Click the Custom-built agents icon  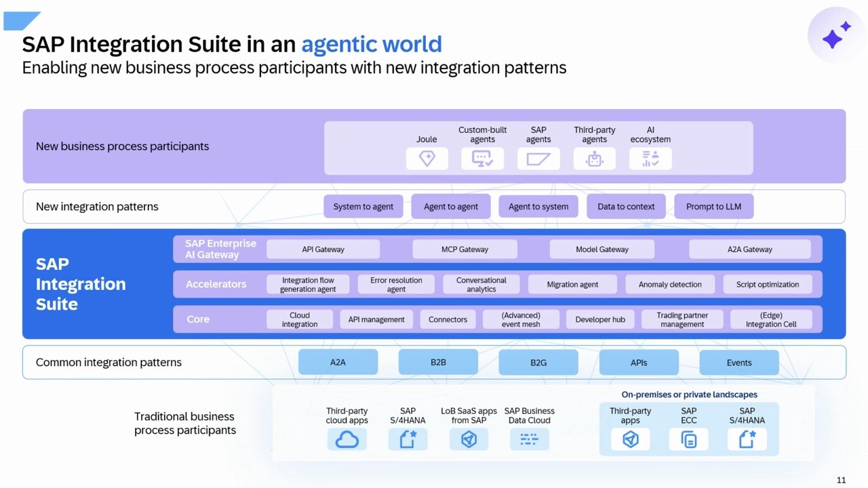pos(482,159)
